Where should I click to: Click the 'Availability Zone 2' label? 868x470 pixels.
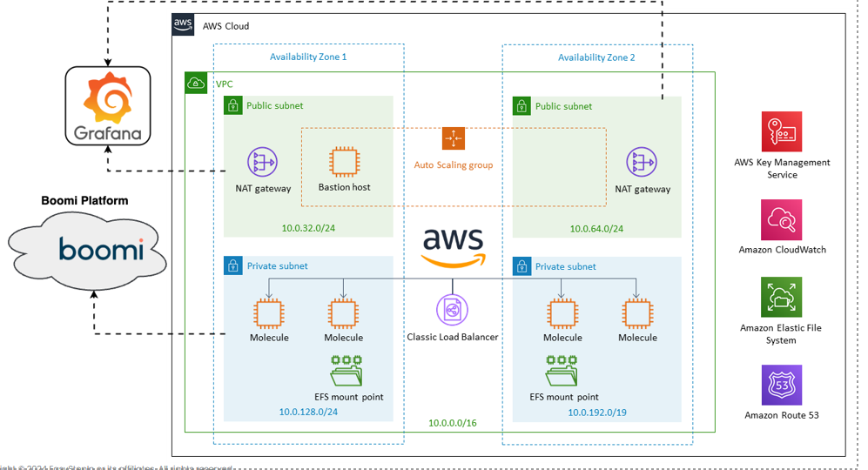(x=596, y=57)
